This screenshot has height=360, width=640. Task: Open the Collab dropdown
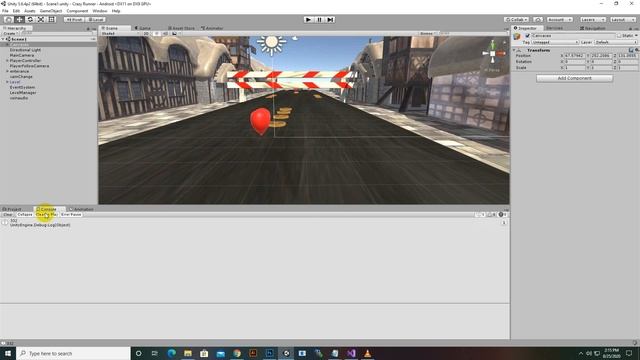coord(516,20)
